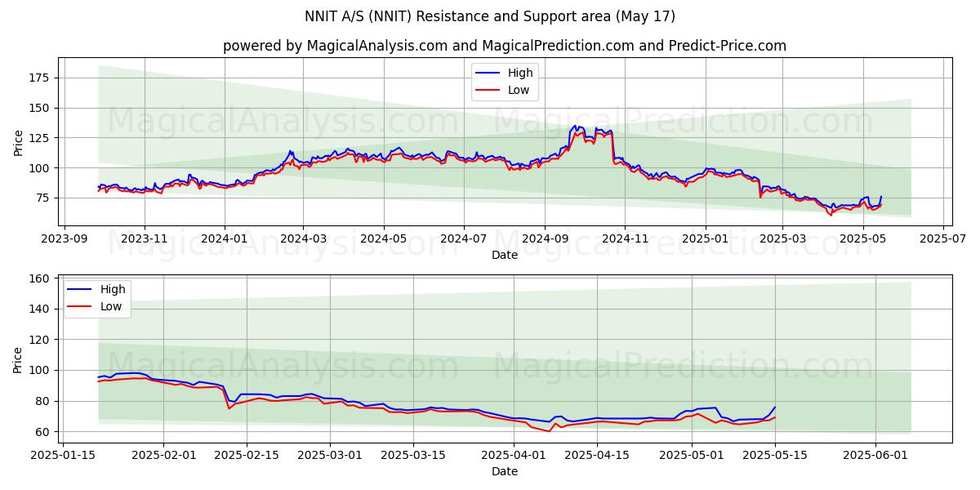Click the '2025-01' x-axis label on the top chart
Image resolution: width=980 pixels, height=490 pixels.
click(x=705, y=239)
